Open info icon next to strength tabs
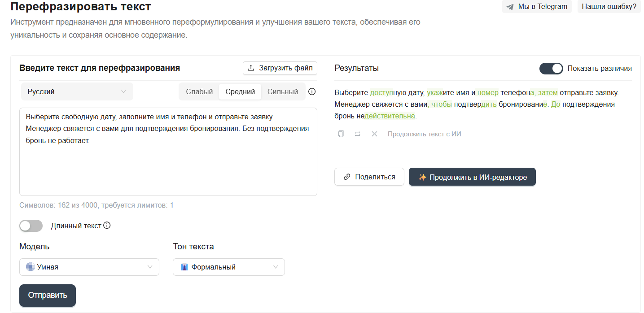644x313 pixels. click(x=312, y=91)
